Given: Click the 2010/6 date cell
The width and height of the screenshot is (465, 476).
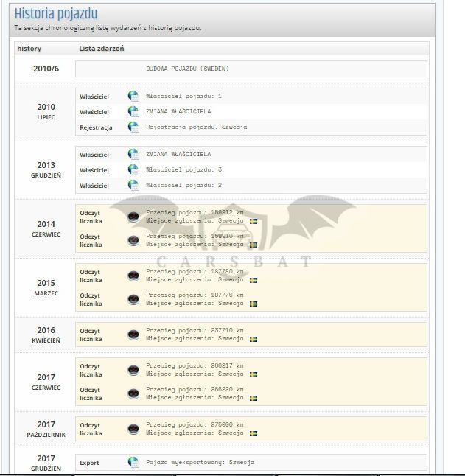Looking at the screenshot, I should pyautogui.click(x=46, y=69).
